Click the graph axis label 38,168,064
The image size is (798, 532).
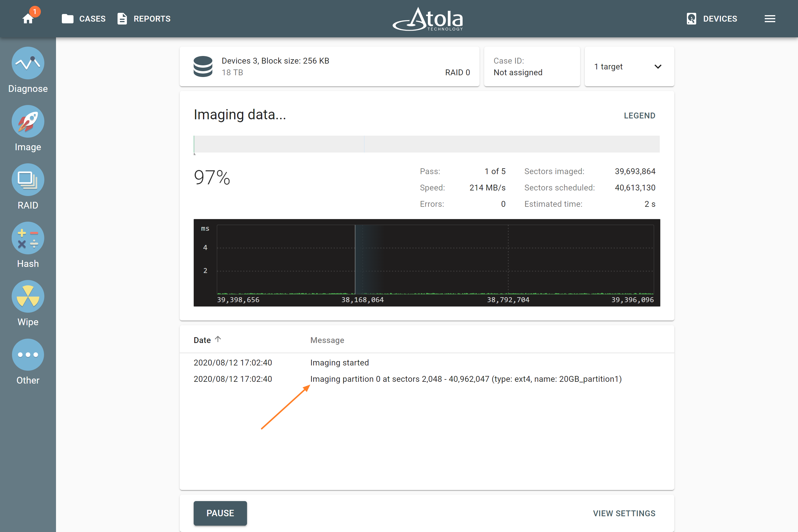[x=362, y=300]
